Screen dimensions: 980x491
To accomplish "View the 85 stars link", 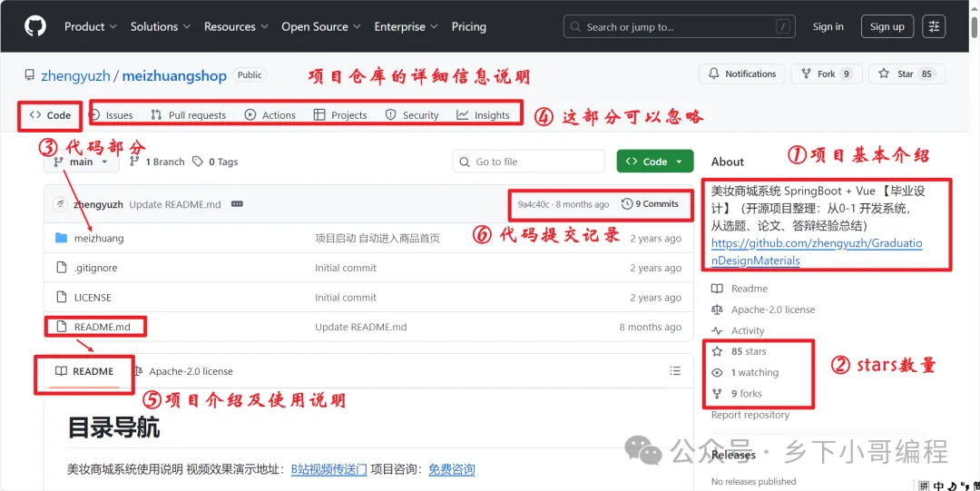I will pos(740,351).
